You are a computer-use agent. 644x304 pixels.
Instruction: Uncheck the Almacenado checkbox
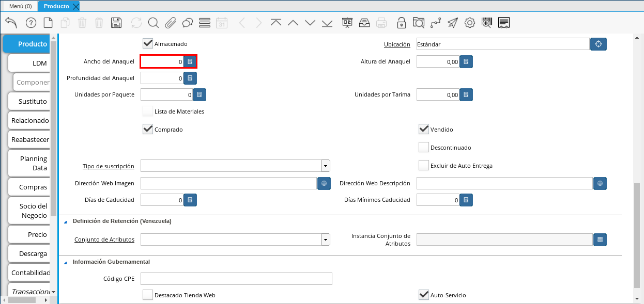point(148,44)
